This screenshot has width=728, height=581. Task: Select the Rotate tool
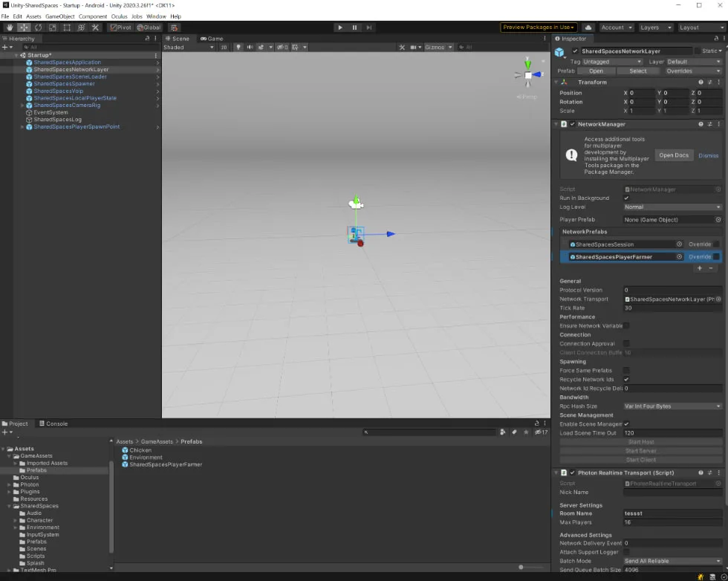(x=38, y=27)
